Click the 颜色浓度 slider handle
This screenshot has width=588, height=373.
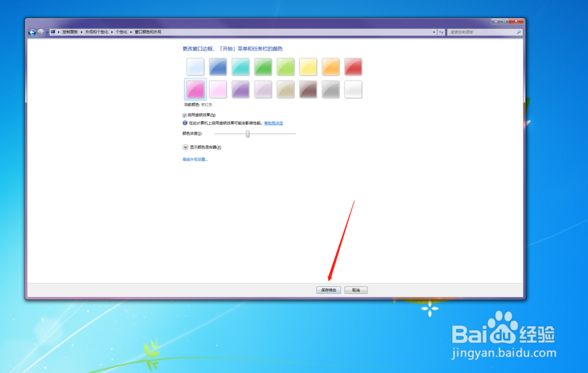[x=248, y=134]
